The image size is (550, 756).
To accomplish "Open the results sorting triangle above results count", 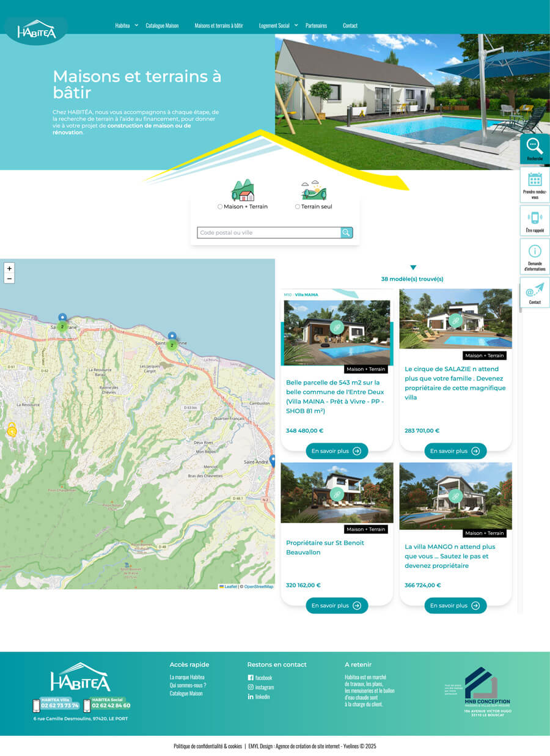I will [x=414, y=267].
